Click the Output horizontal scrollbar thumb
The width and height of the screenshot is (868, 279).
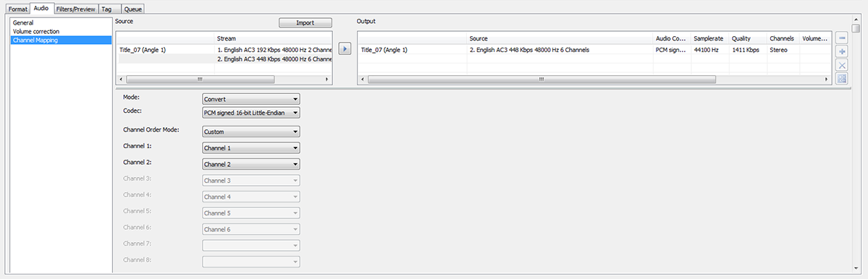(542, 80)
